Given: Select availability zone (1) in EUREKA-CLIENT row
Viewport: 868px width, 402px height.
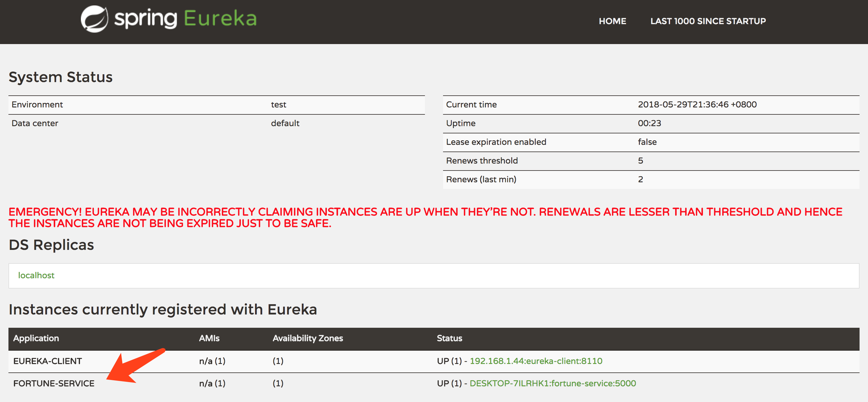Looking at the screenshot, I should (278, 361).
